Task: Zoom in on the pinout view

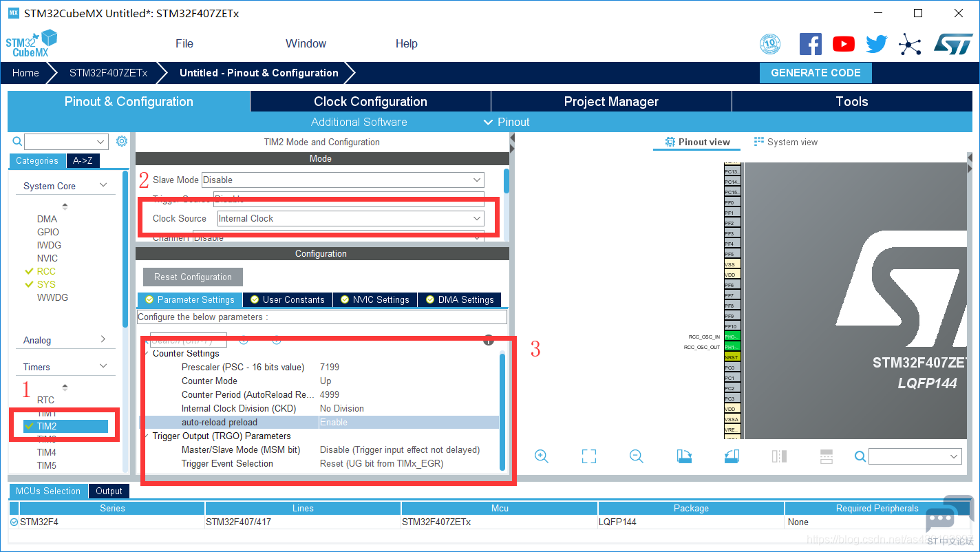Action: point(541,456)
